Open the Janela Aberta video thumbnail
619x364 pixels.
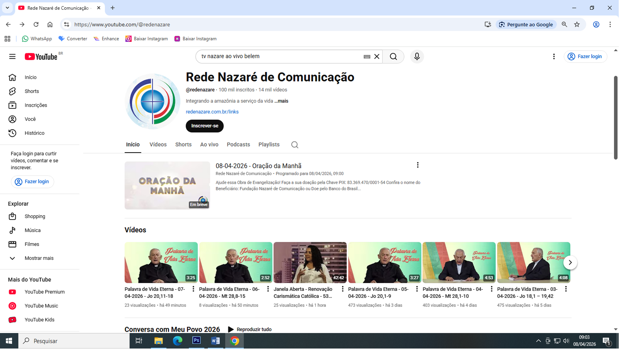(x=310, y=262)
